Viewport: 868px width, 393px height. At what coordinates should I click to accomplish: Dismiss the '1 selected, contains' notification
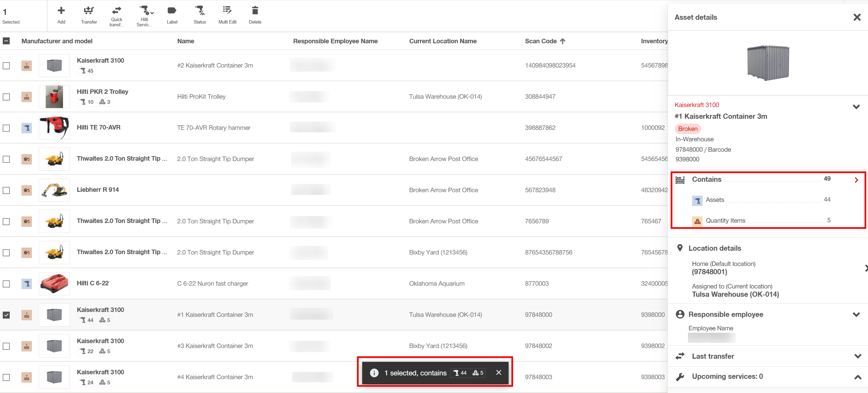(x=499, y=373)
